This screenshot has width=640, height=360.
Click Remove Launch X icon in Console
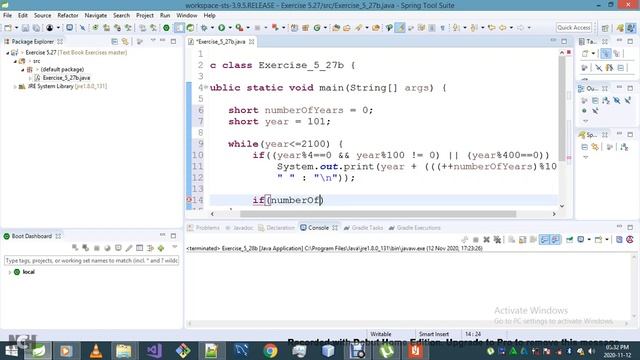pyautogui.click(x=487, y=240)
